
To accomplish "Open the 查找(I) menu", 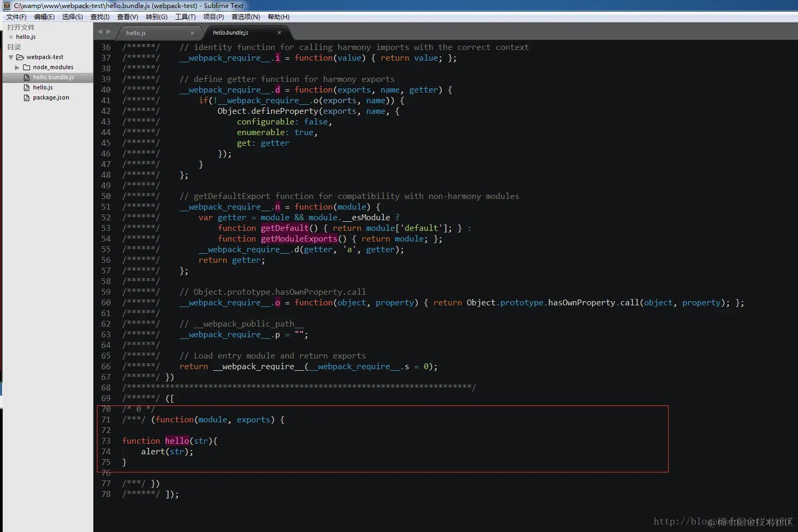I will pyautogui.click(x=100, y=16).
